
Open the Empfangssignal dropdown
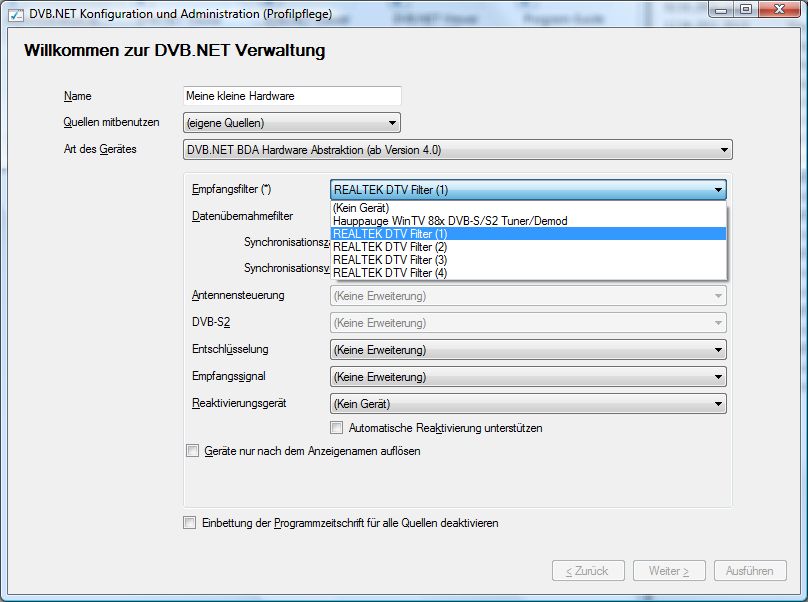tap(527, 377)
